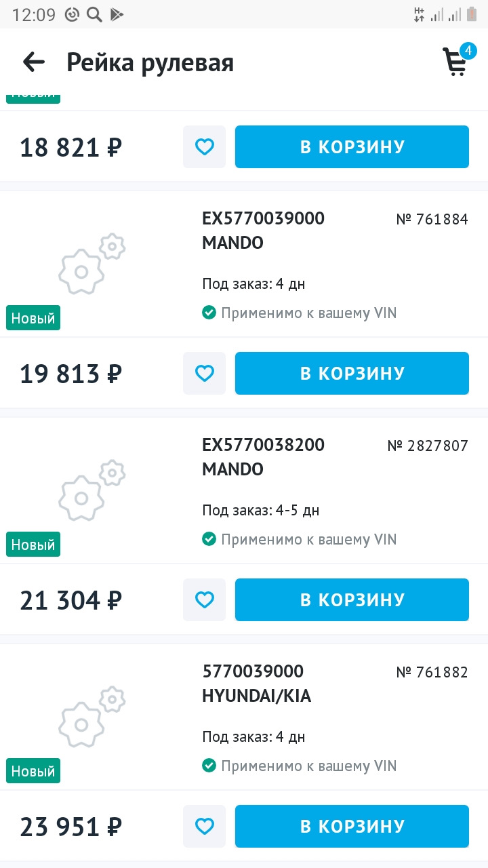Tap the VIN checkmark icon for EX5770038200
The image size is (488, 868).
[x=209, y=539]
